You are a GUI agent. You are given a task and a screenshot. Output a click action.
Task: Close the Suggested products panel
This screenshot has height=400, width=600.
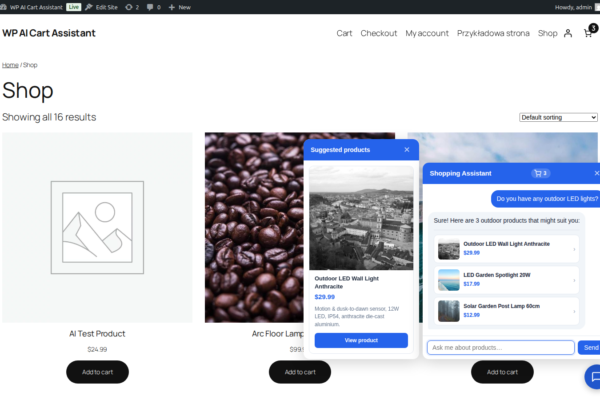407,150
